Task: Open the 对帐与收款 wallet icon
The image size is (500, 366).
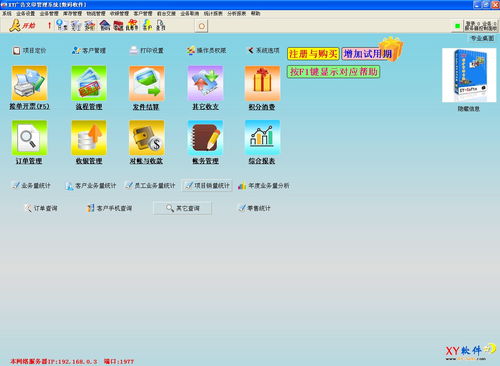Action: tap(146, 138)
